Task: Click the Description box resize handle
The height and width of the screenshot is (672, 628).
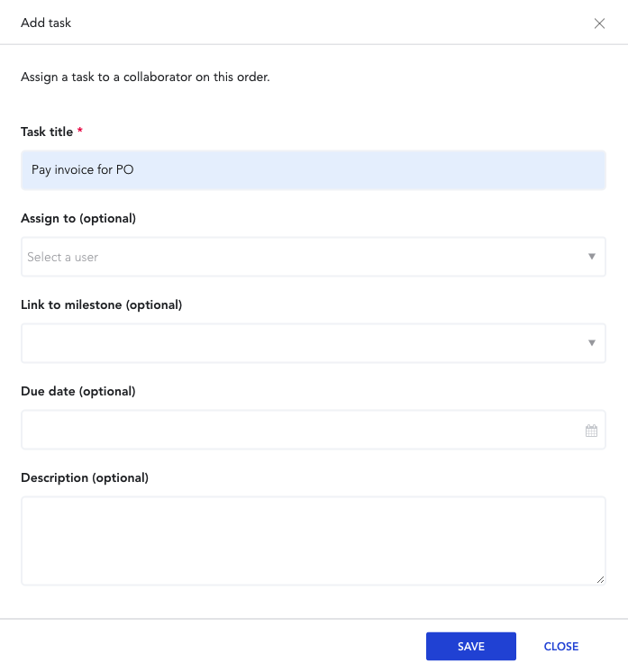Action: (x=600, y=579)
